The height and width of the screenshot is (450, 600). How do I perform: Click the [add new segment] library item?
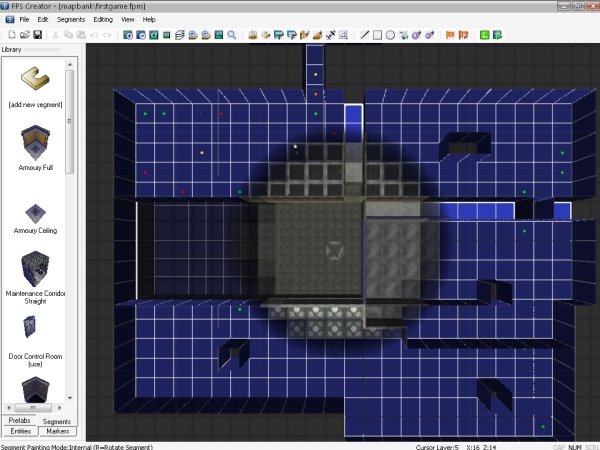point(35,87)
